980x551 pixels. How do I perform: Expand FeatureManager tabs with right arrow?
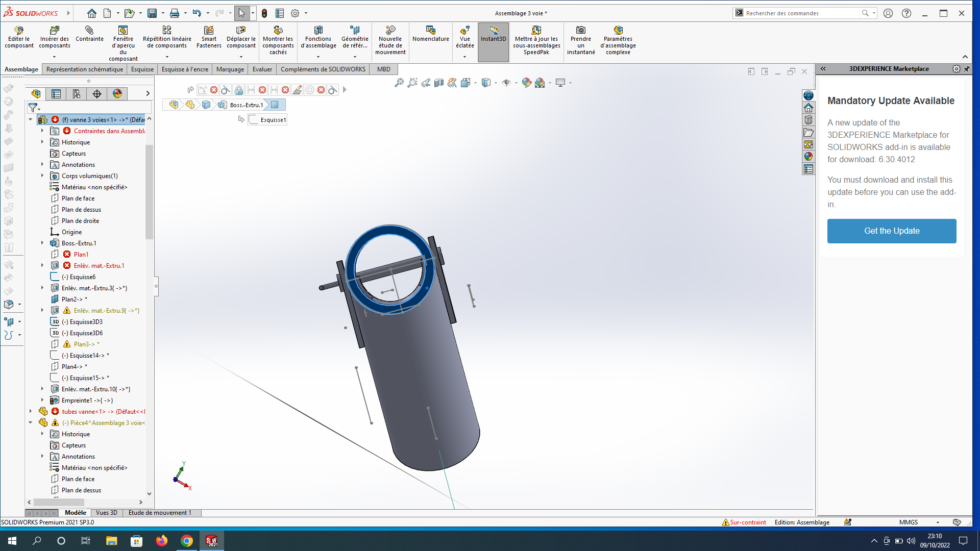point(148,93)
